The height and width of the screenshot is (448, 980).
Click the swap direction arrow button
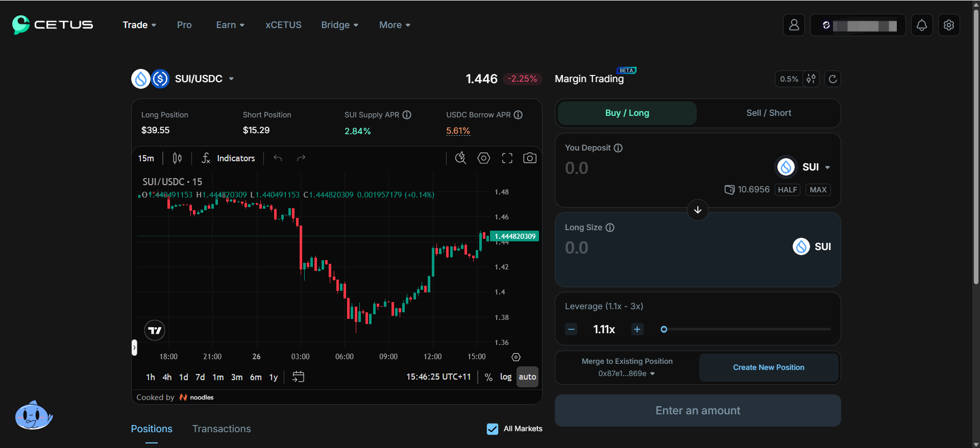[x=697, y=210]
